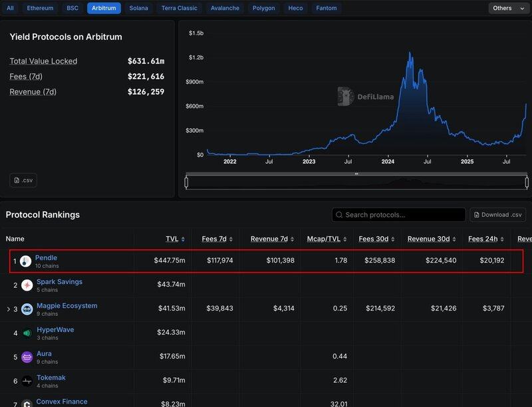This screenshot has width=532, height=407.
Task: Select the Arbitrum chain tab
Action: pos(104,8)
